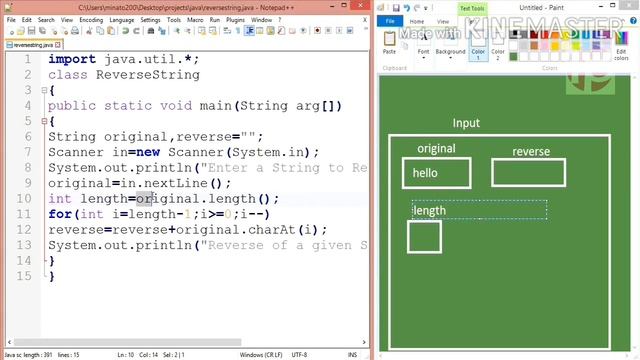Click the Playback macro icon
The height and width of the screenshot is (360, 640).
(340, 31)
